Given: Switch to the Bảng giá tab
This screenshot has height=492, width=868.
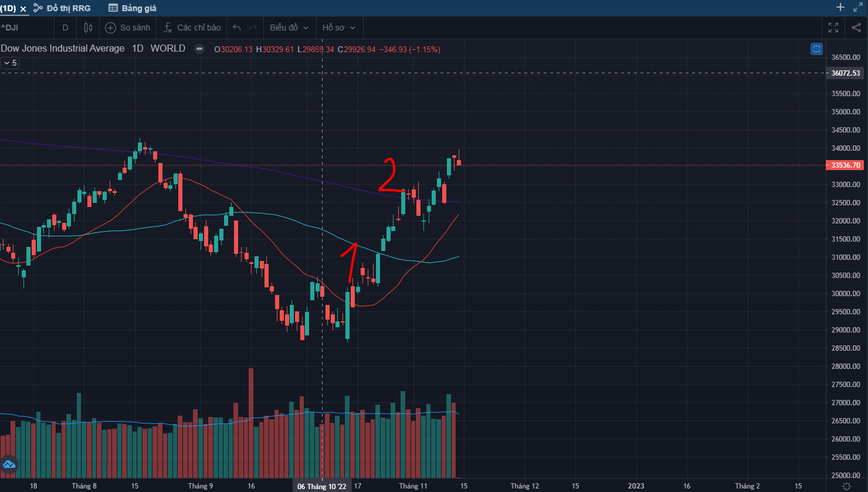Looking at the screenshot, I should click(x=133, y=8).
